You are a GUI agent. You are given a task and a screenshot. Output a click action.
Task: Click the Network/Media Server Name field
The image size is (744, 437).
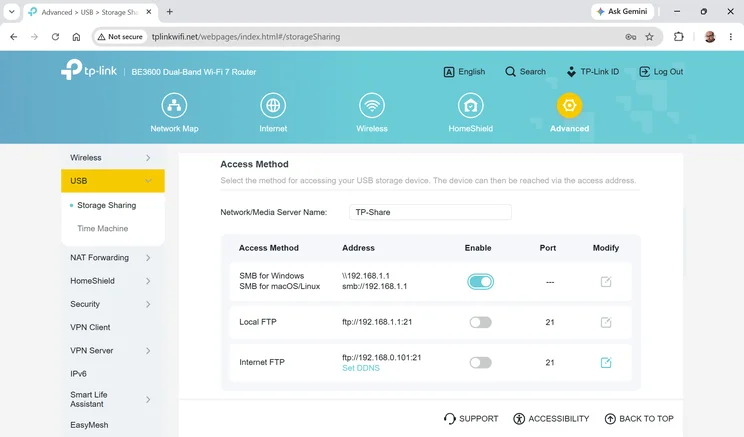pos(430,212)
